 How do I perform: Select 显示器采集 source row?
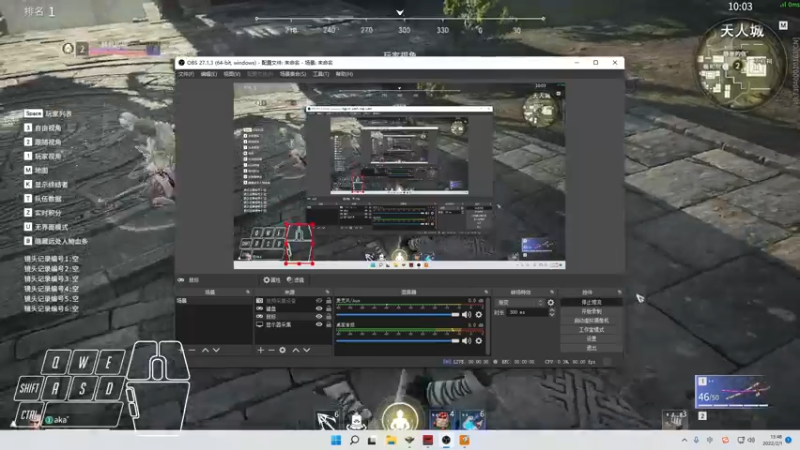tap(293, 324)
